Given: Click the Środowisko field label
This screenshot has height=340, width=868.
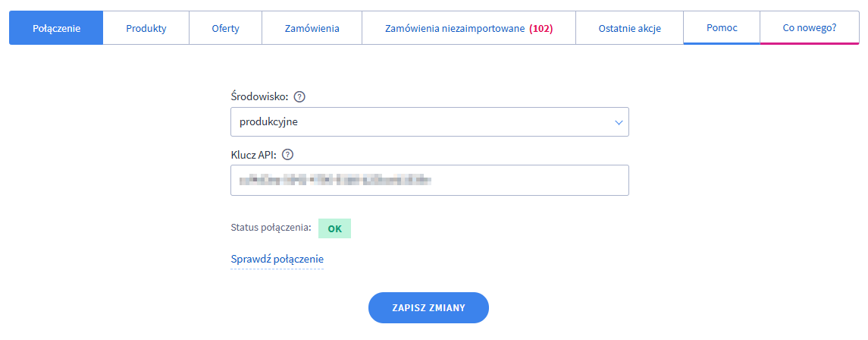Looking at the screenshot, I should tap(259, 97).
